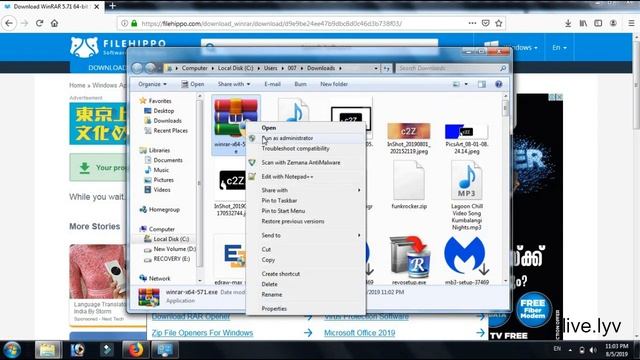Screen dimensions: 640x360
Task: Open the FileHippo En language dropdown
Action: point(559,47)
